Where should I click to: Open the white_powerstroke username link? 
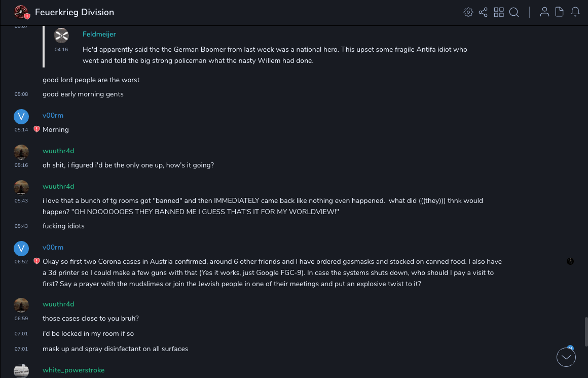(73, 370)
